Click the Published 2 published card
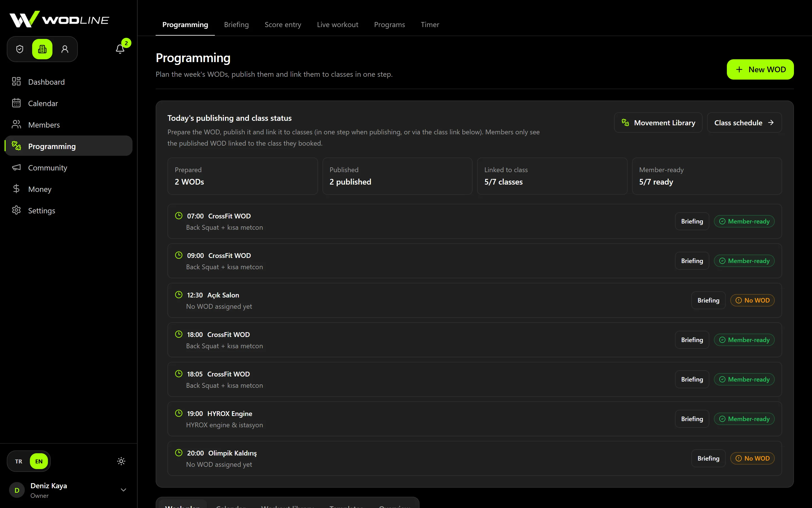812x508 pixels. (397, 176)
